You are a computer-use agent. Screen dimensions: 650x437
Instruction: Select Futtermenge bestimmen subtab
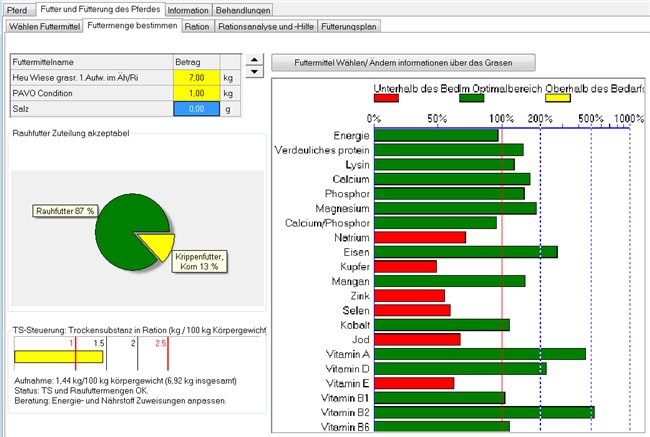[x=132, y=25]
